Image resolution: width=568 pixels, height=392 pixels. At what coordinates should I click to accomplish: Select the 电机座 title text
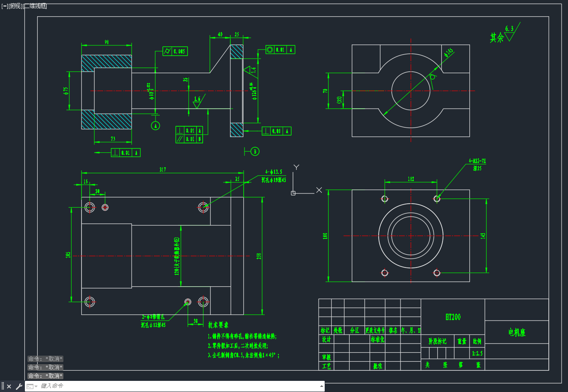[517, 333]
